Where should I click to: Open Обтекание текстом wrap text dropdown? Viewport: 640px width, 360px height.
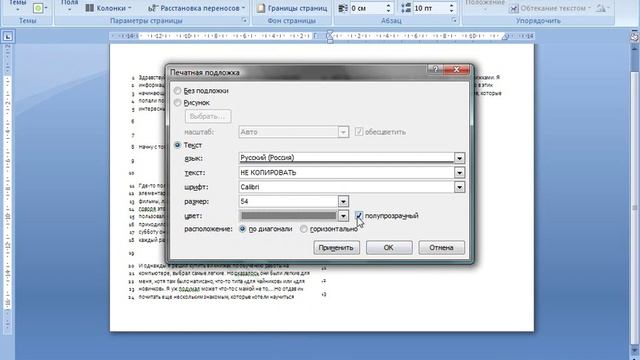[550, 8]
